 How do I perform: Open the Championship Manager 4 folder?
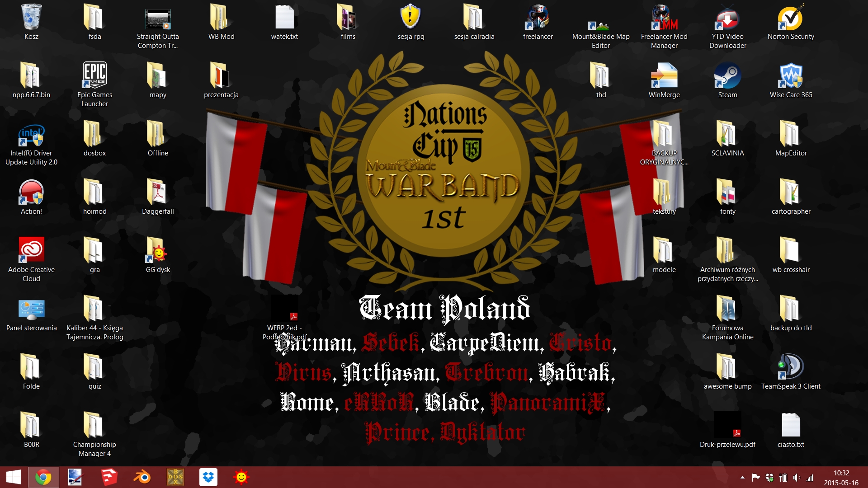94,435
